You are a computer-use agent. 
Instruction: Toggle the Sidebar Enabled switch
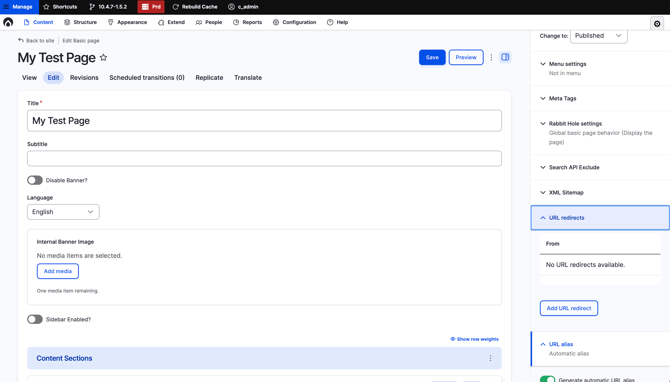[35, 319]
